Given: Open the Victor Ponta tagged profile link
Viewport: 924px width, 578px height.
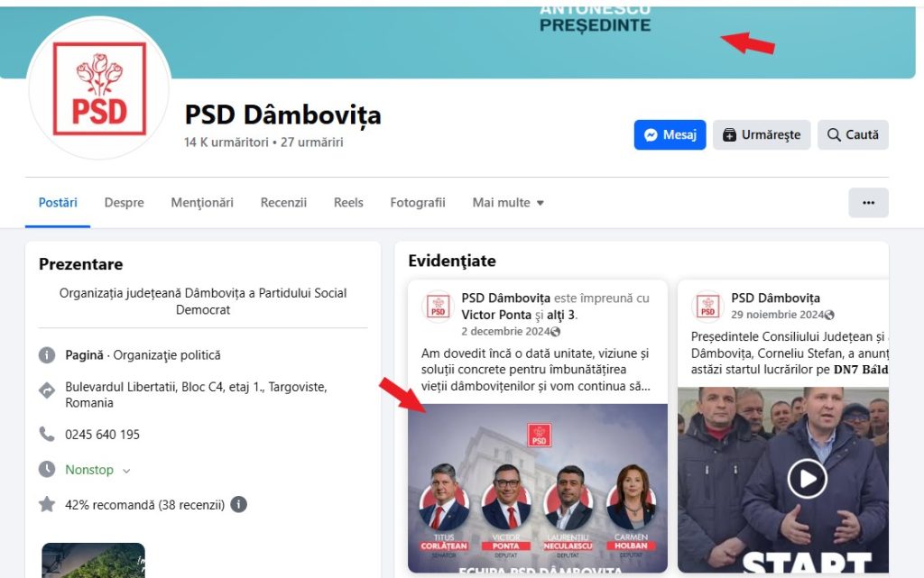Looking at the screenshot, I should [496, 315].
